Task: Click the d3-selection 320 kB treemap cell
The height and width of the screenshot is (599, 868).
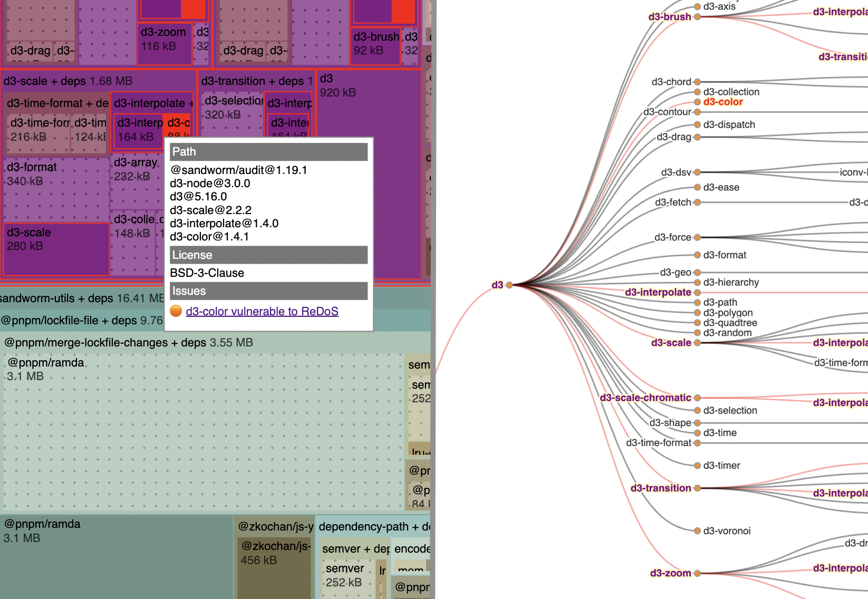Action: coord(232,115)
